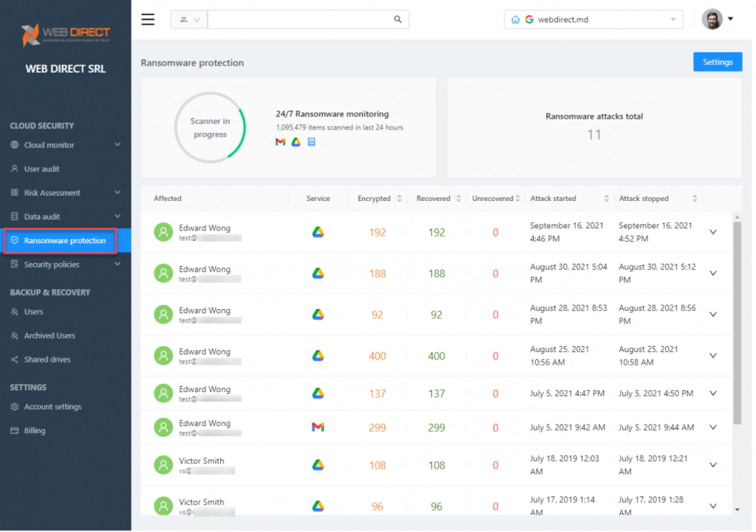
Task: Click the table vertical scrollbar thumb
Action: [x=736, y=323]
